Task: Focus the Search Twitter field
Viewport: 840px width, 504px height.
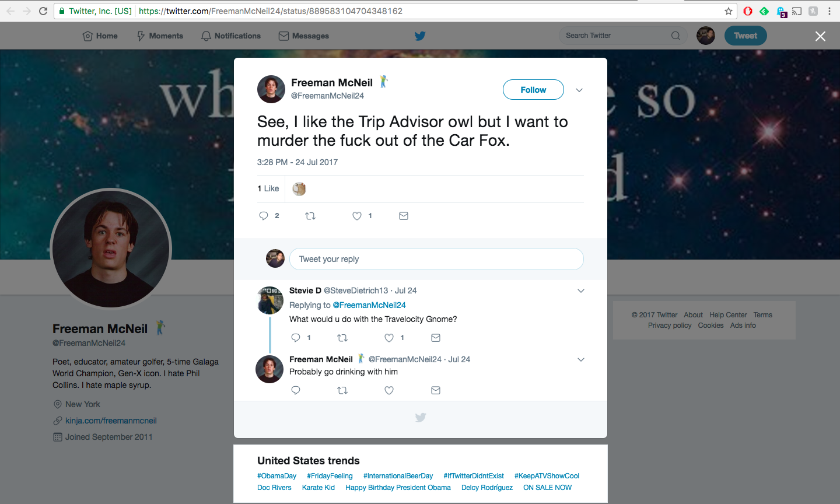Action: [623, 36]
